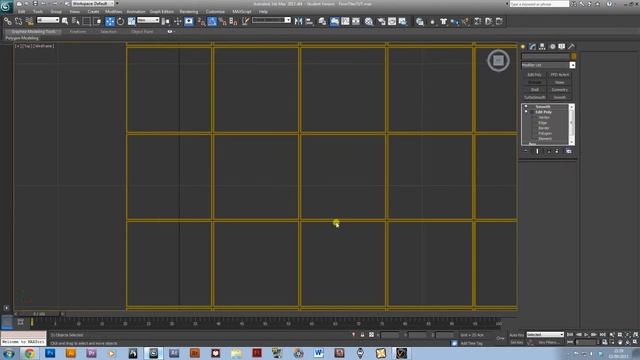Click the search keyword field
The image size is (640, 360).
point(539,4)
